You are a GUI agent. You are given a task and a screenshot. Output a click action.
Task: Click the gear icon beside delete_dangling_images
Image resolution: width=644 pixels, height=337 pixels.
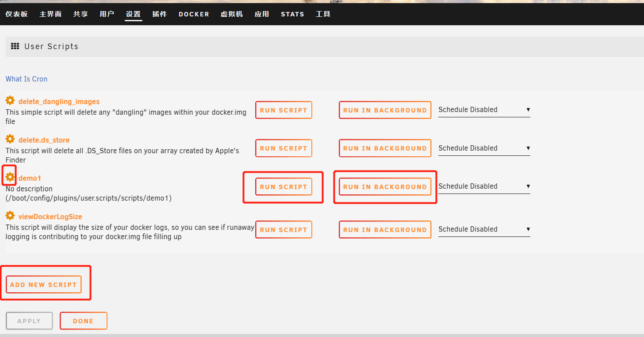[x=10, y=101]
